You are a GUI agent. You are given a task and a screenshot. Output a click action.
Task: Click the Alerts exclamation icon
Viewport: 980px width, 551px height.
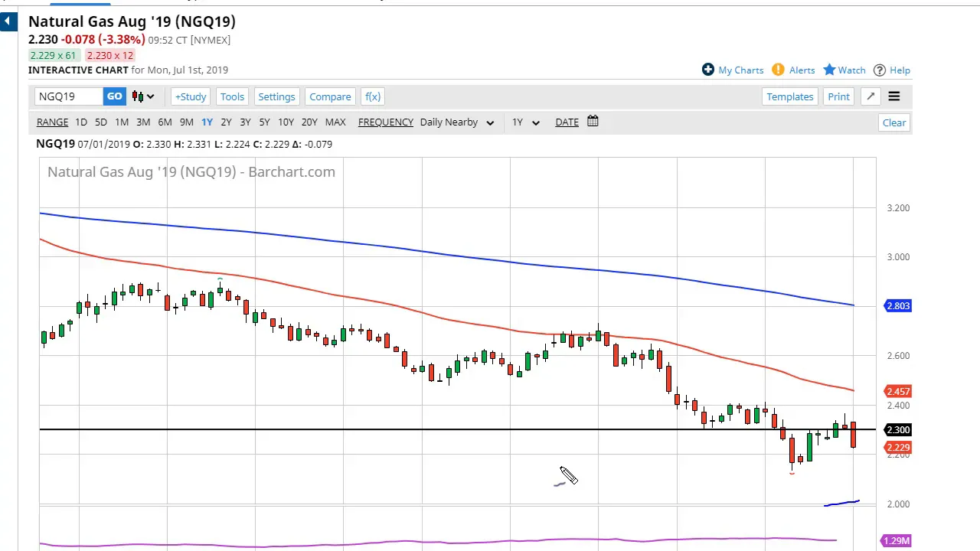point(778,70)
